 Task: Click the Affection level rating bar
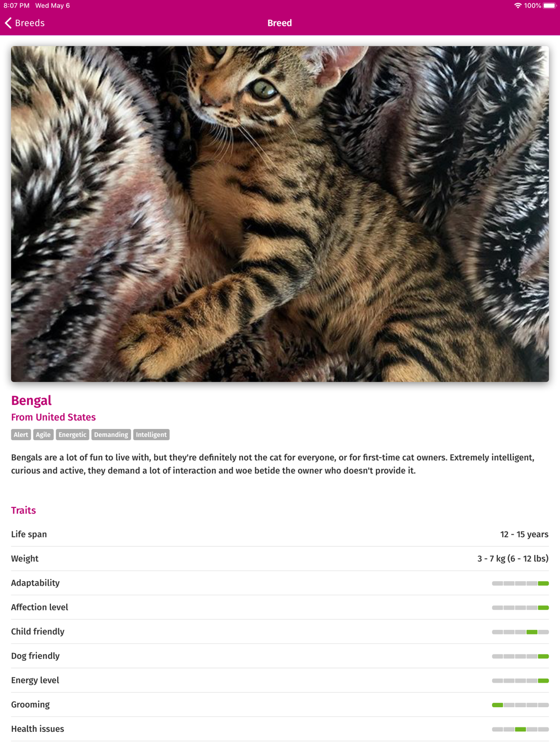tap(520, 608)
